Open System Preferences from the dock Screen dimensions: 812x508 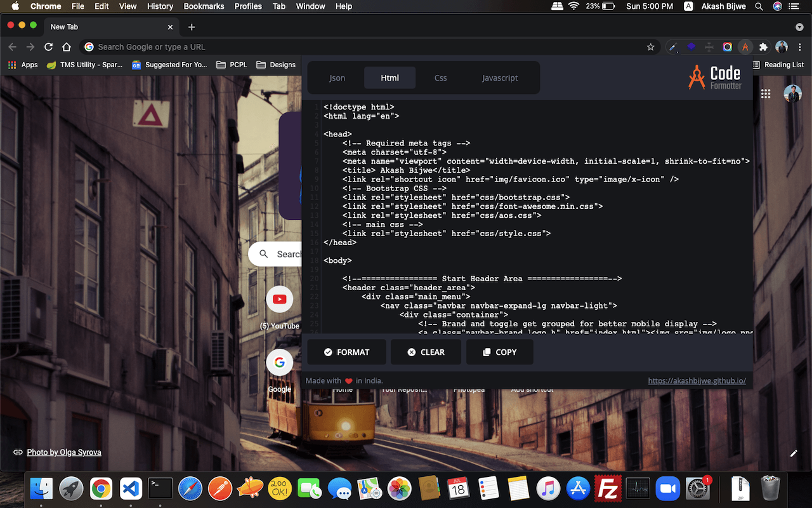(x=698, y=488)
